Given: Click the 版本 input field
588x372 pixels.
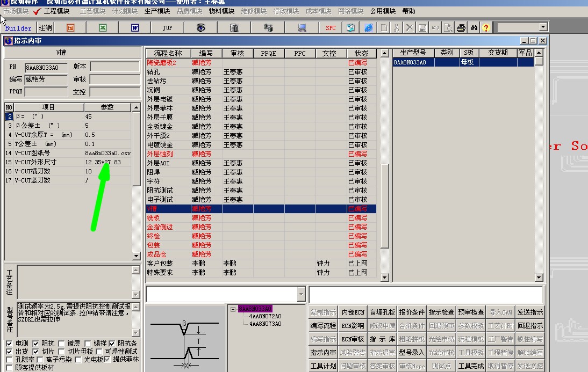Looking at the screenshot, I should tap(115, 67).
